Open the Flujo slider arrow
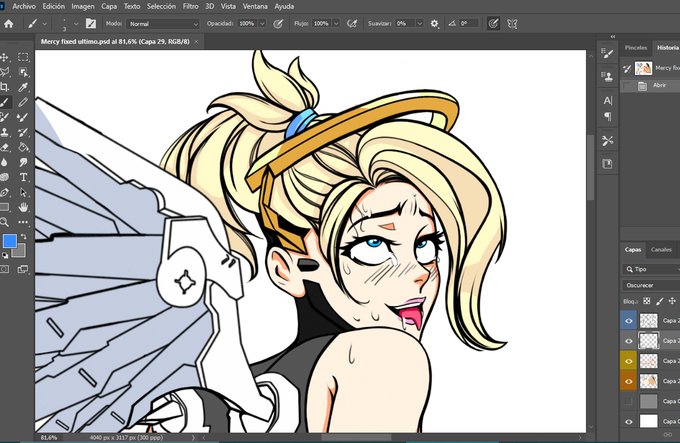Viewport: 680px width, 443px height. [x=336, y=24]
